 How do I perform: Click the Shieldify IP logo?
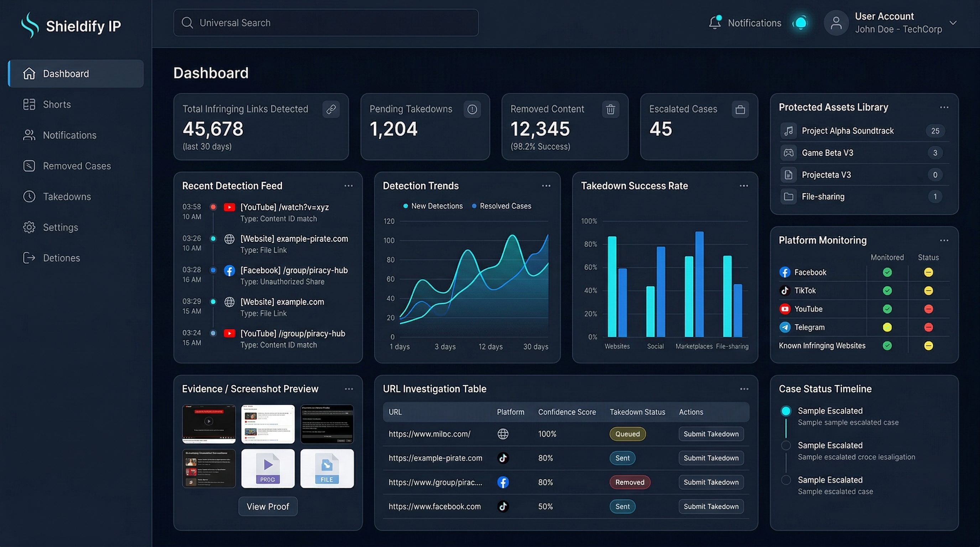(x=72, y=25)
